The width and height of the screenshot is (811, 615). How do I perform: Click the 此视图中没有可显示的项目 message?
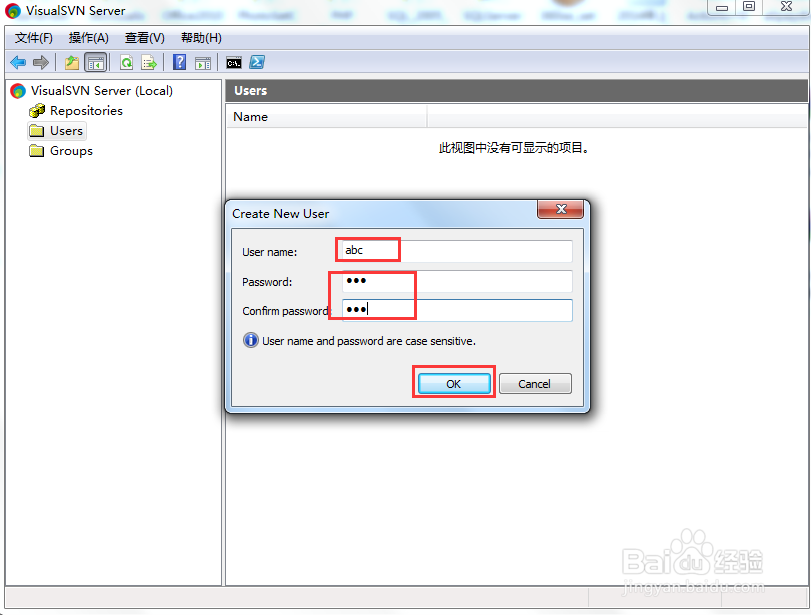[x=513, y=148]
